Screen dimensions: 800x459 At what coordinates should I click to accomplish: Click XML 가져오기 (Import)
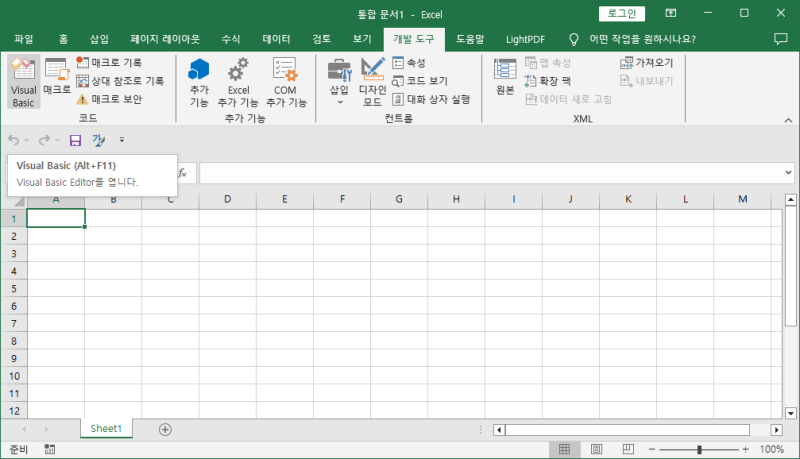[x=647, y=63]
